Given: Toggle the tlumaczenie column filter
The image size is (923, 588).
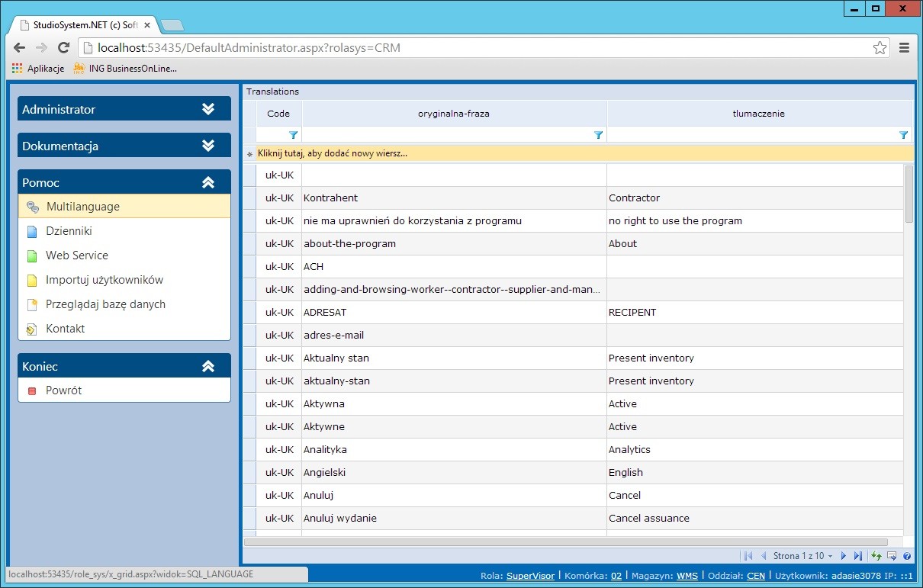Looking at the screenshot, I should tap(903, 134).
